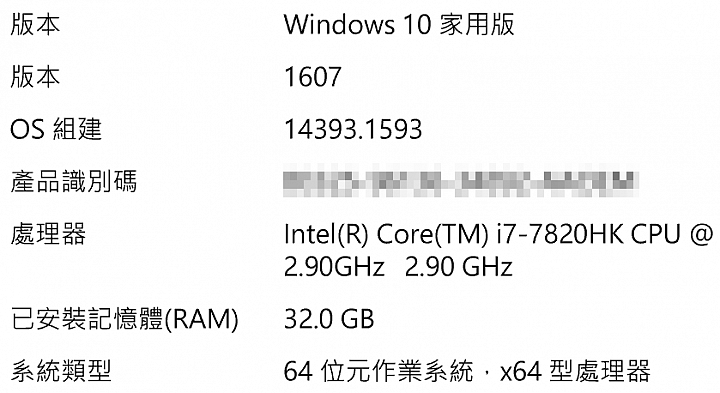The width and height of the screenshot is (720, 393).
Task: Select the second 版本 label above OS 組建
Action: tap(35, 77)
